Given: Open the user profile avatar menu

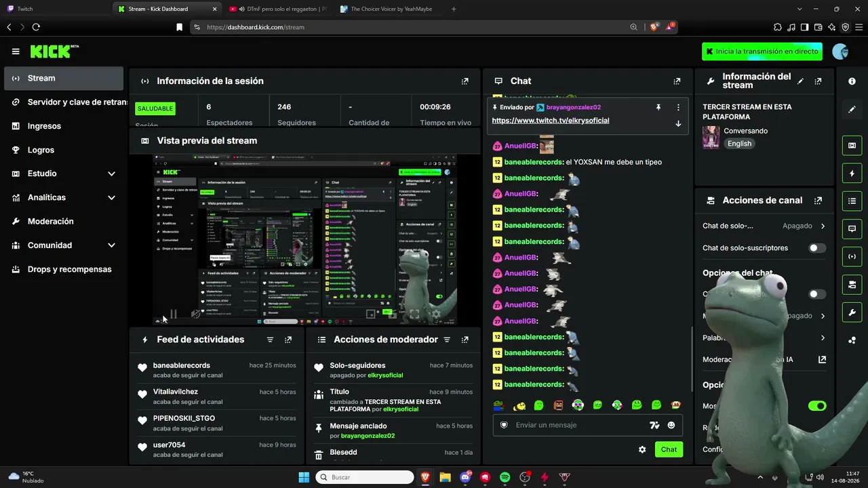Looking at the screenshot, I should click(840, 52).
